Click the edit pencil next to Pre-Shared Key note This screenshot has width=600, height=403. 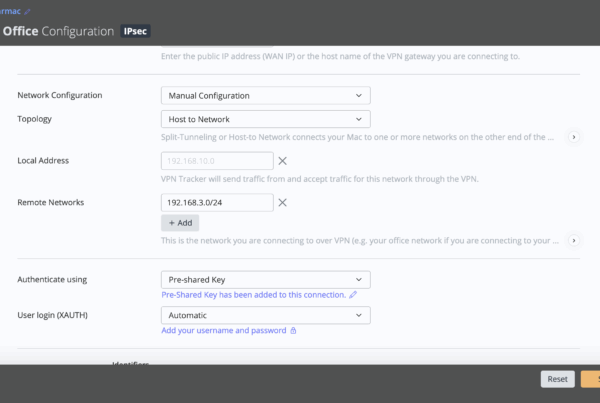tap(353, 295)
